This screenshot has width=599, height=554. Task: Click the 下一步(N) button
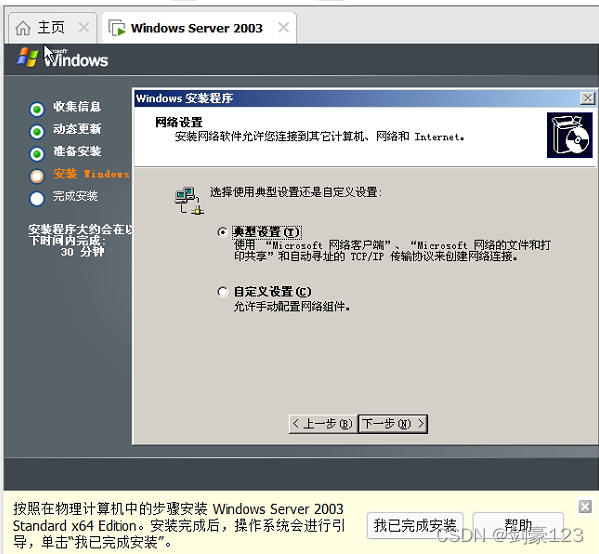(393, 424)
